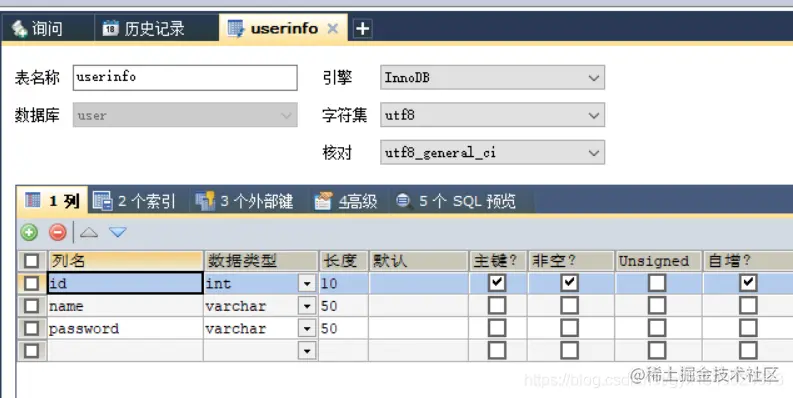Close the userinfo tab
This screenshot has width=793, height=398.
[x=332, y=28]
